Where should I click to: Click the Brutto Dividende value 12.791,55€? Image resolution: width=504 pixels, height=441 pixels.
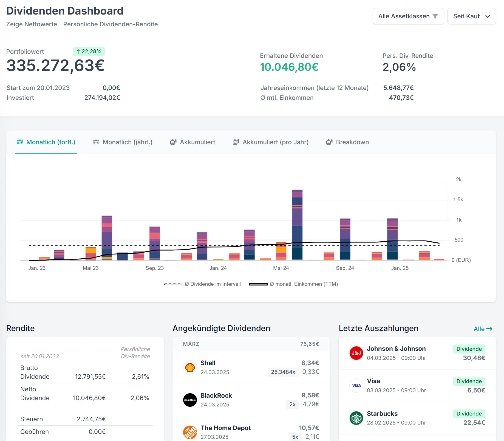90,377
